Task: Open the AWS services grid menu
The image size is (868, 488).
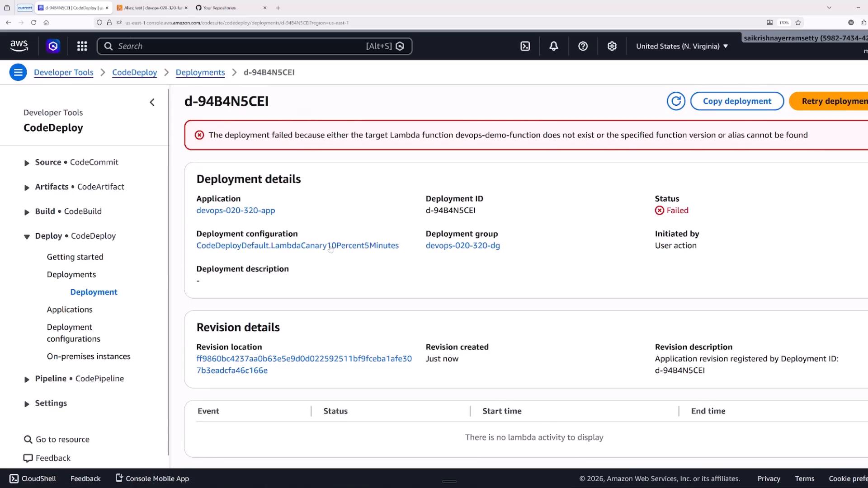Action: (x=82, y=46)
